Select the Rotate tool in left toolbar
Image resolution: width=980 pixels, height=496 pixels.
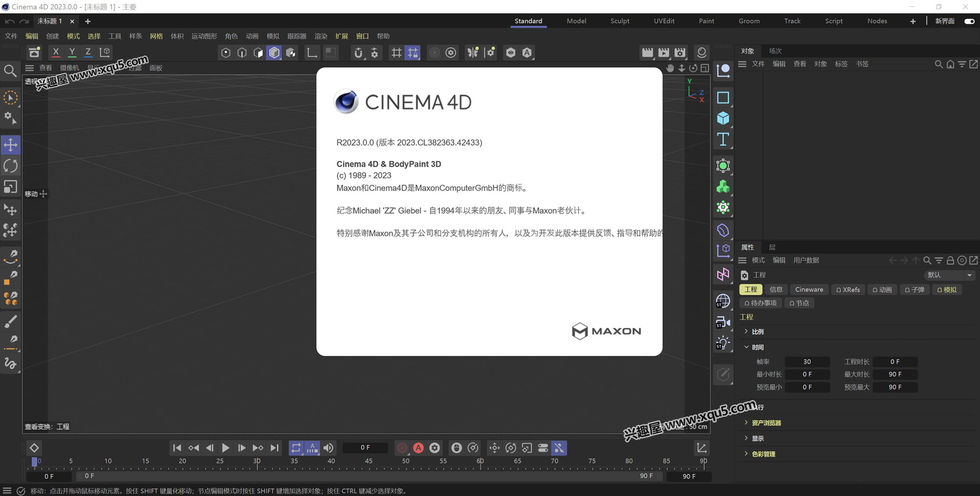pos(10,166)
